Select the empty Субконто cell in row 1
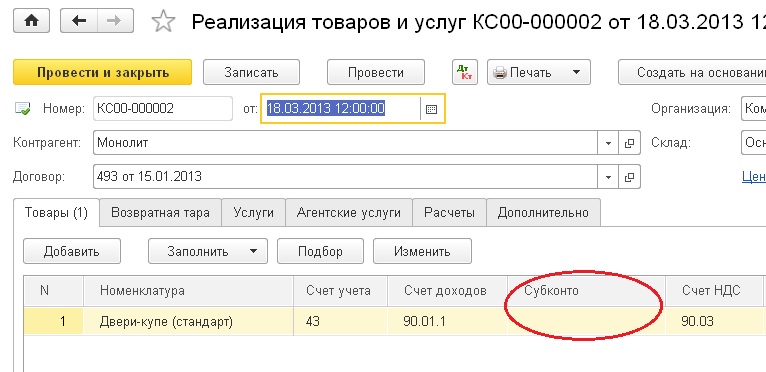 586,321
